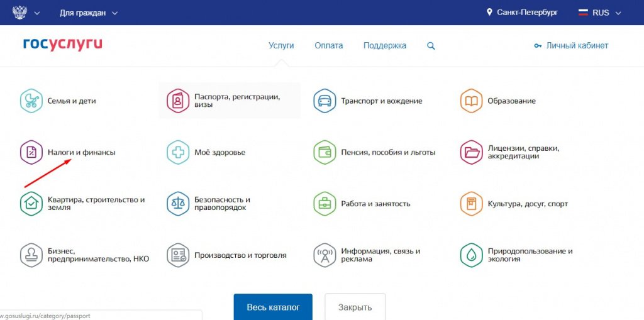Click the Russian flag icon next to RUS

click(x=583, y=13)
